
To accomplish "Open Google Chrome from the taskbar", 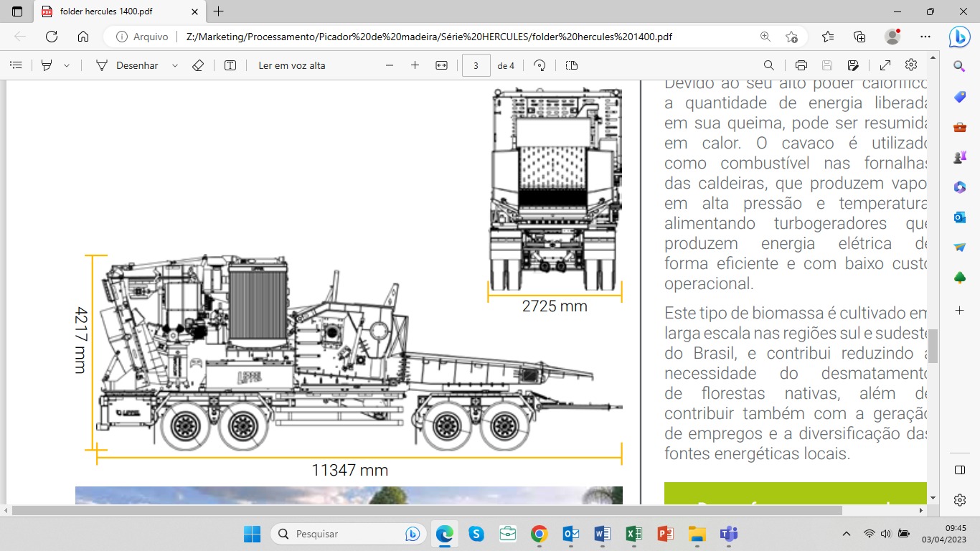I will pyautogui.click(x=540, y=534).
